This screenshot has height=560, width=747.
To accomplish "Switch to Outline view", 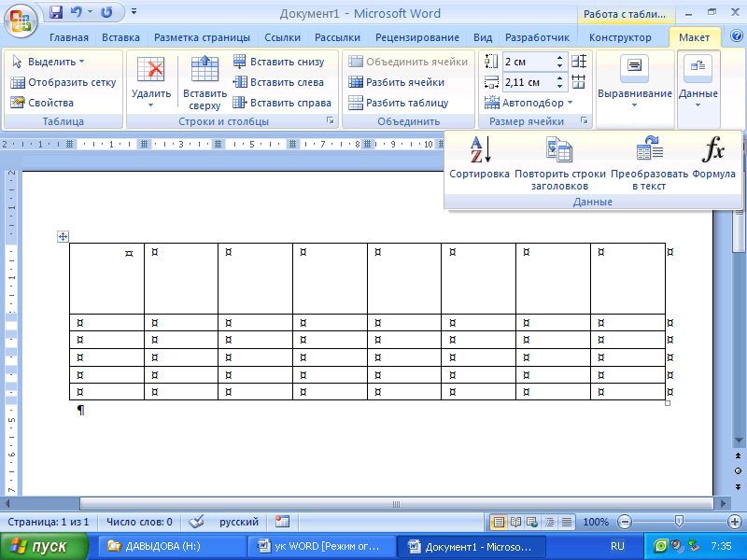I will pos(550,523).
